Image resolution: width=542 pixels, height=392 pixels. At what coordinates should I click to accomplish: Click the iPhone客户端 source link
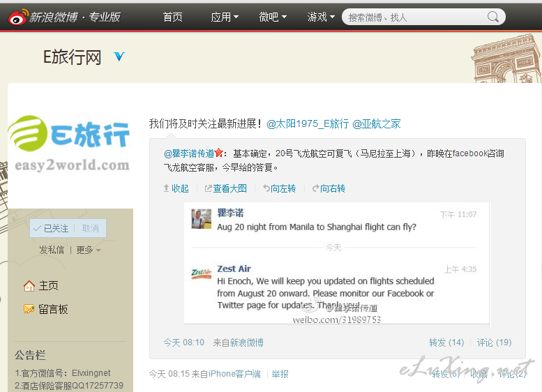(x=234, y=374)
